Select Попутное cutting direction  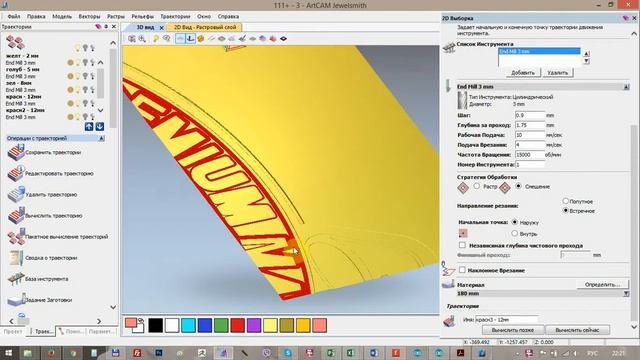(x=566, y=201)
